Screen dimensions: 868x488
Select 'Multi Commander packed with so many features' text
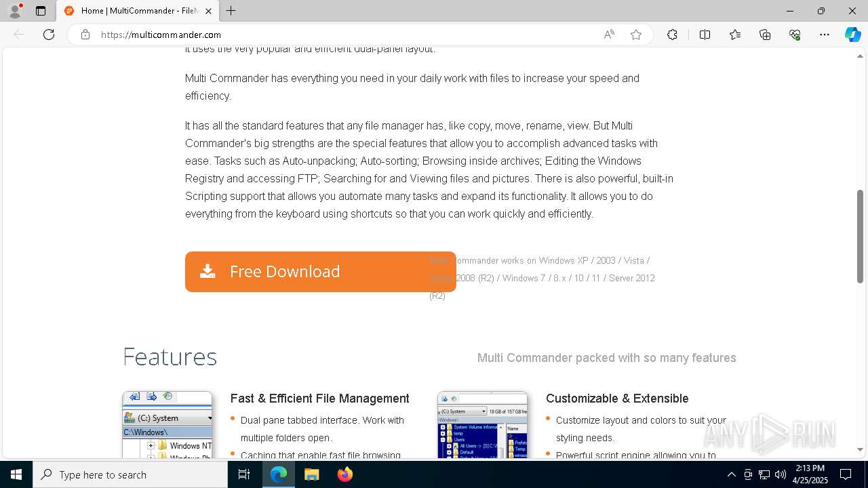607,358
